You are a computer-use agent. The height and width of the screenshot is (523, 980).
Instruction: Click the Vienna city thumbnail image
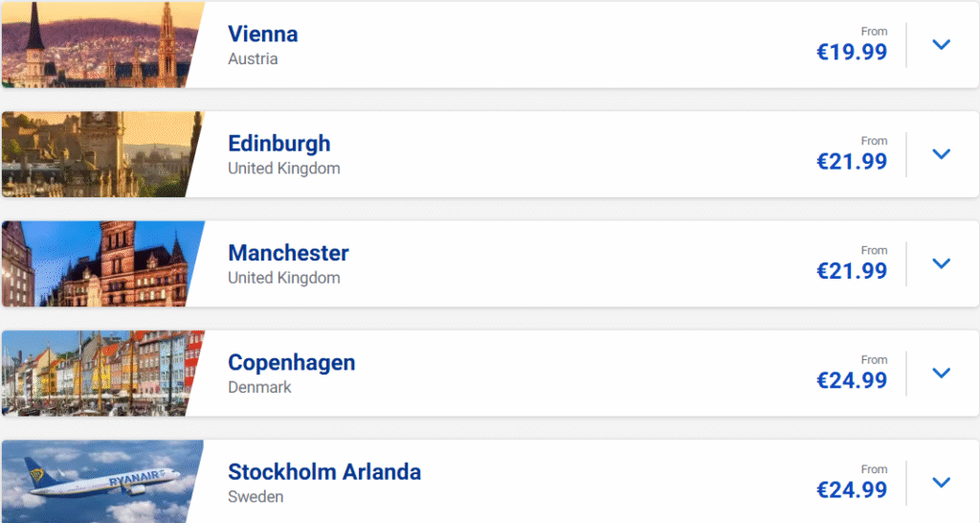point(96,44)
